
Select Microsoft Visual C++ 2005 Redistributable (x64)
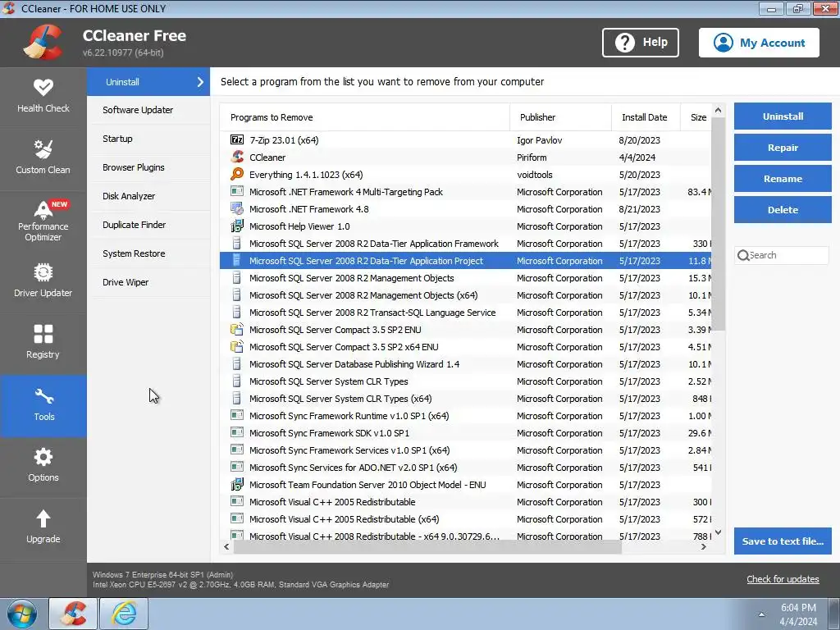466,519
